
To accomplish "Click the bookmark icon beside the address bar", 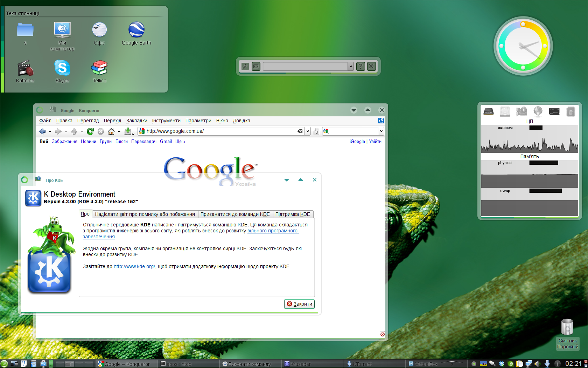I will (x=316, y=131).
